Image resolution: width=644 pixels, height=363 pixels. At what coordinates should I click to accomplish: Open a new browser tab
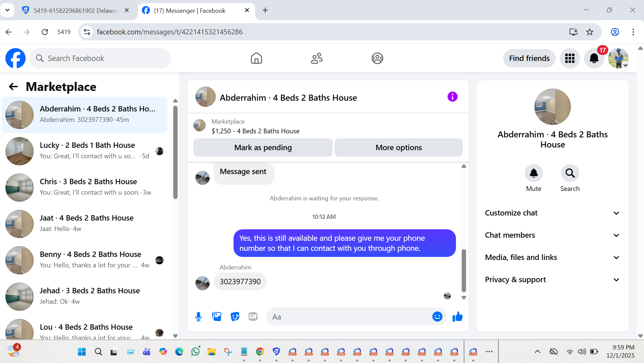pyautogui.click(x=265, y=10)
